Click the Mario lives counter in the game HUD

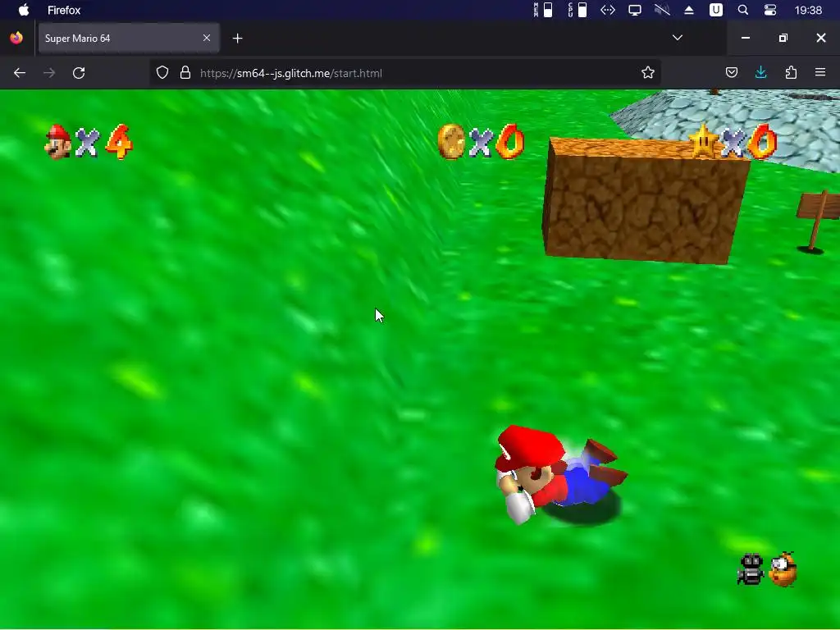pyautogui.click(x=89, y=143)
